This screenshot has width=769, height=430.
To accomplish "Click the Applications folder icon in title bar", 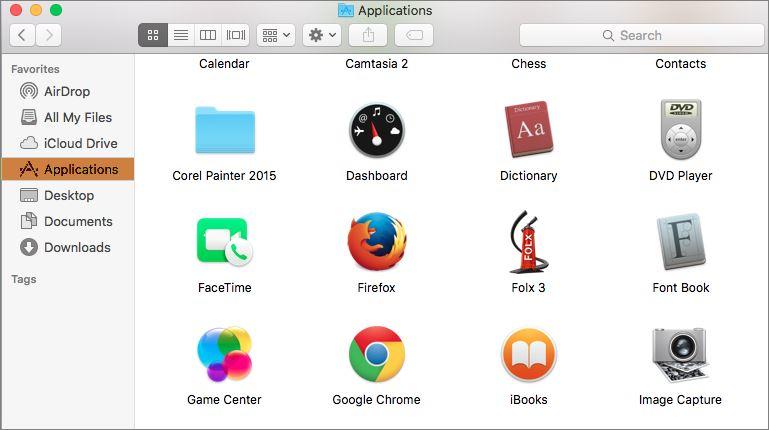I will (x=346, y=10).
